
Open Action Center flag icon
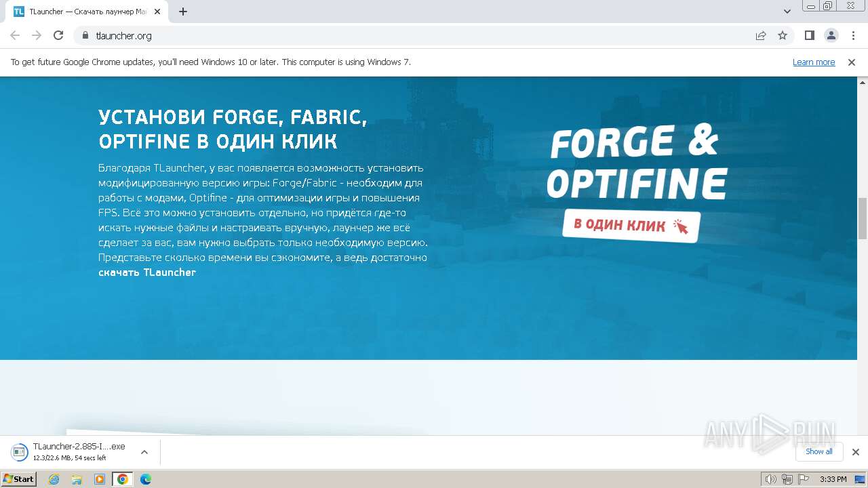pos(804,479)
